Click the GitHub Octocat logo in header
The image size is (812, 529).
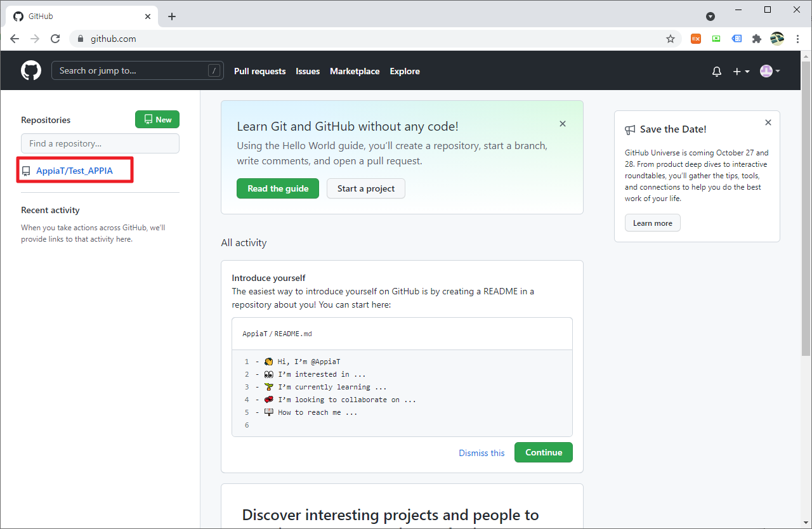point(31,70)
